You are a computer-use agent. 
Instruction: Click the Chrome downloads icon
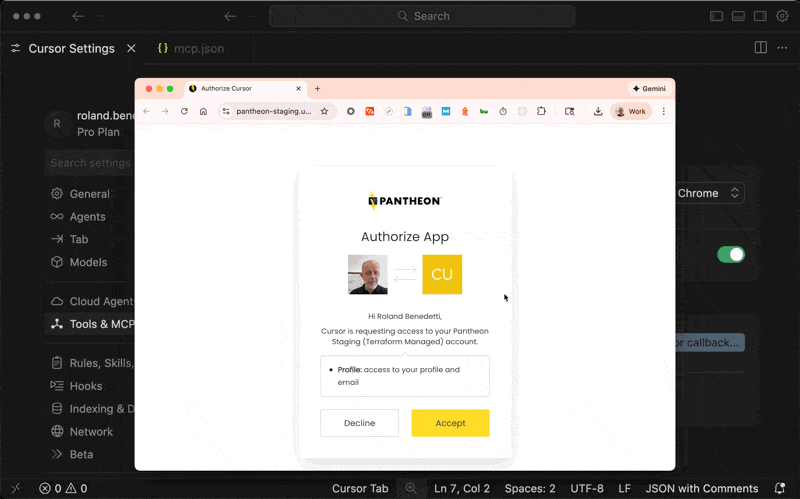[x=598, y=112]
